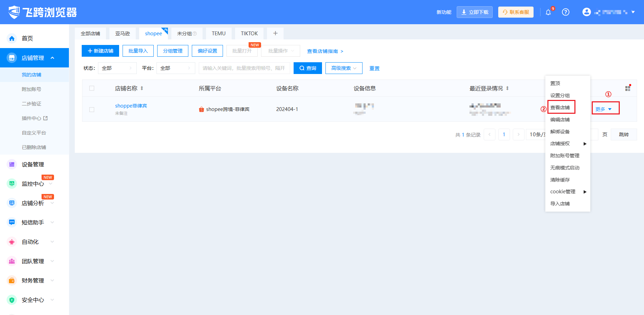Image resolution: width=644 pixels, height=315 pixels.
Task: Open the 状态 status dropdown
Action: pyautogui.click(x=117, y=68)
